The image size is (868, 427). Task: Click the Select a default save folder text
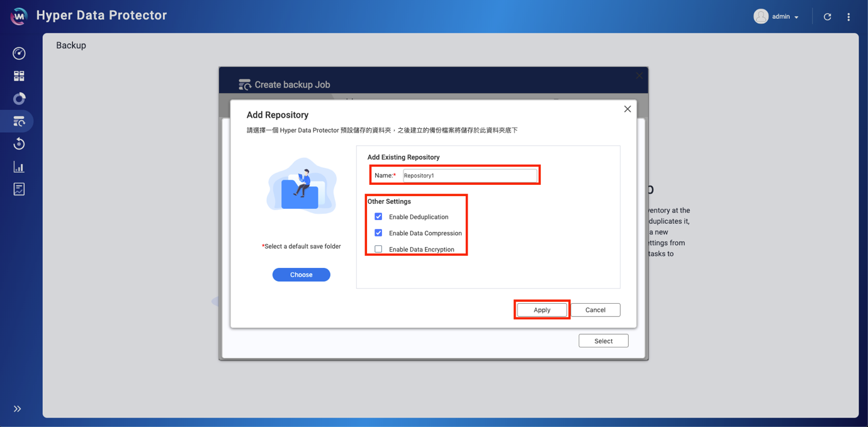tap(302, 247)
